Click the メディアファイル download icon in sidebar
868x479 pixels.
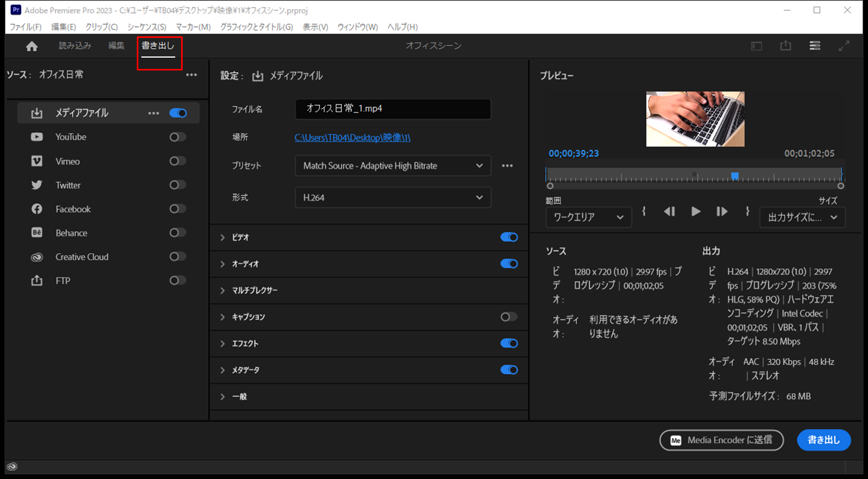[36, 113]
